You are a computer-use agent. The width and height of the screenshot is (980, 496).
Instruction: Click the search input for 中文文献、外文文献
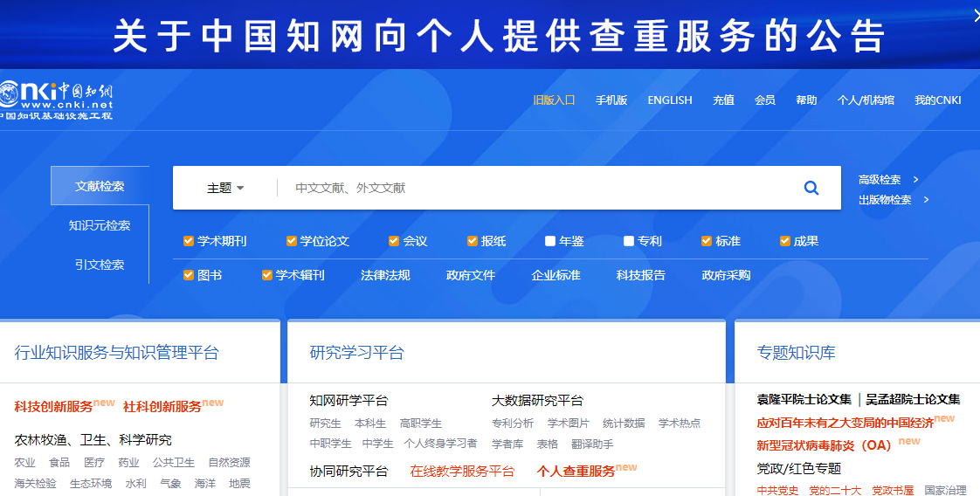pyautogui.click(x=537, y=188)
